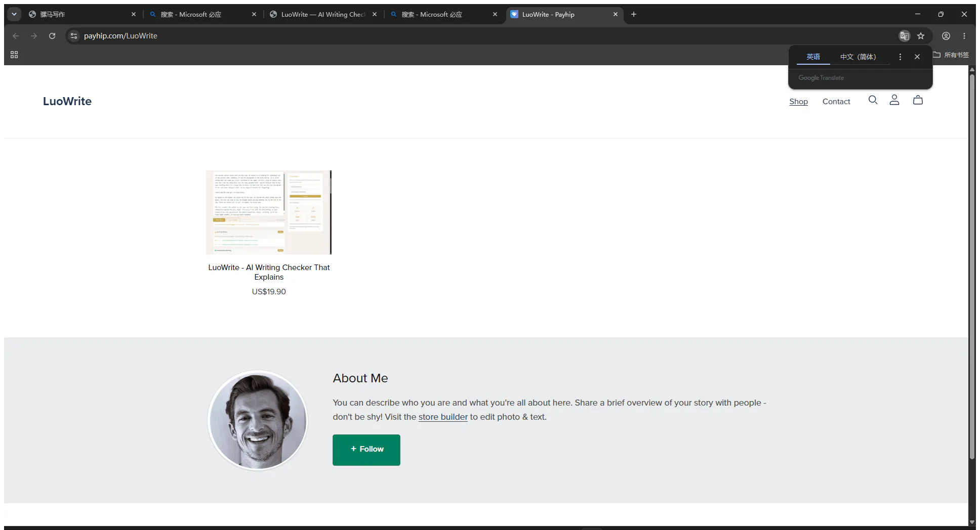Go forward to the next page
Viewport: 980px width, 530px height.
tap(34, 36)
